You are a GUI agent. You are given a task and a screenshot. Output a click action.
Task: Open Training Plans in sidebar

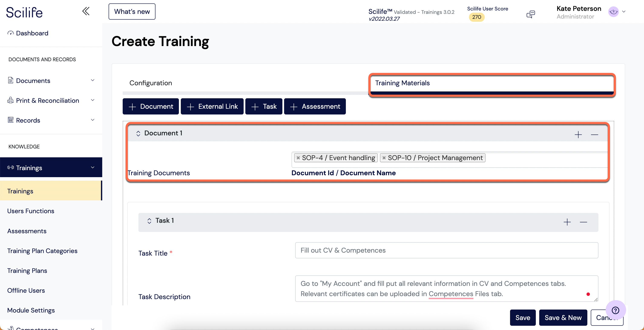click(x=27, y=271)
